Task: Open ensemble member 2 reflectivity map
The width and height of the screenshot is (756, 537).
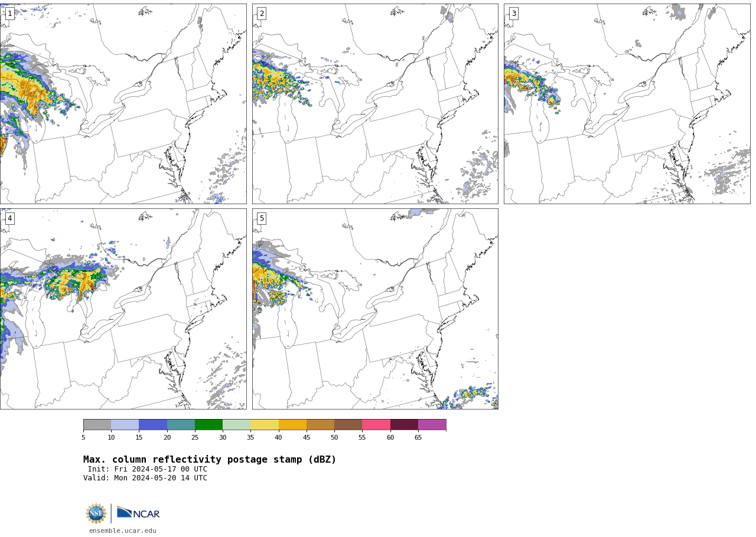Action: click(375, 104)
